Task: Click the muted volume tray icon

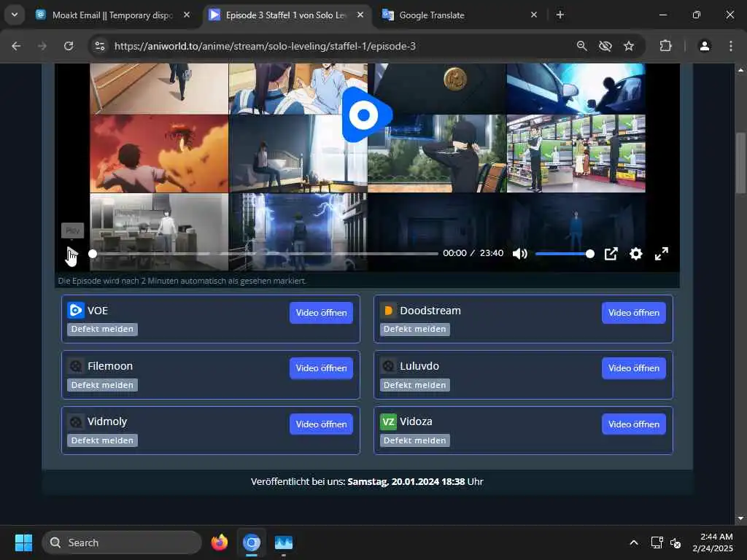Action: 676,542
